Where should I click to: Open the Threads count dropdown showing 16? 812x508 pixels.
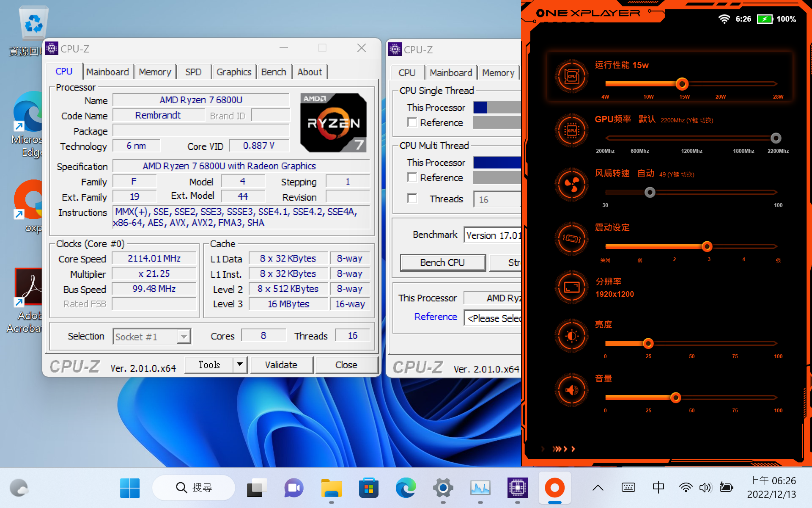(497, 199)
